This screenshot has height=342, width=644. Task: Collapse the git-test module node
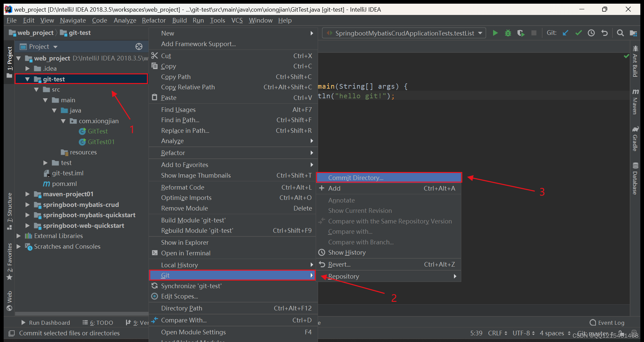(28, 79)
